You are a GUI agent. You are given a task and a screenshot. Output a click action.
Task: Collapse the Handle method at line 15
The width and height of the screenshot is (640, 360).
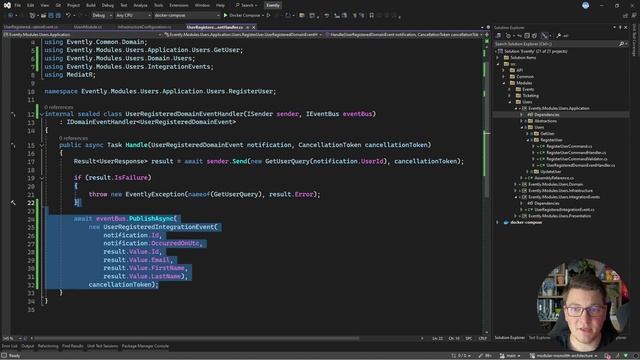point(42,145)
